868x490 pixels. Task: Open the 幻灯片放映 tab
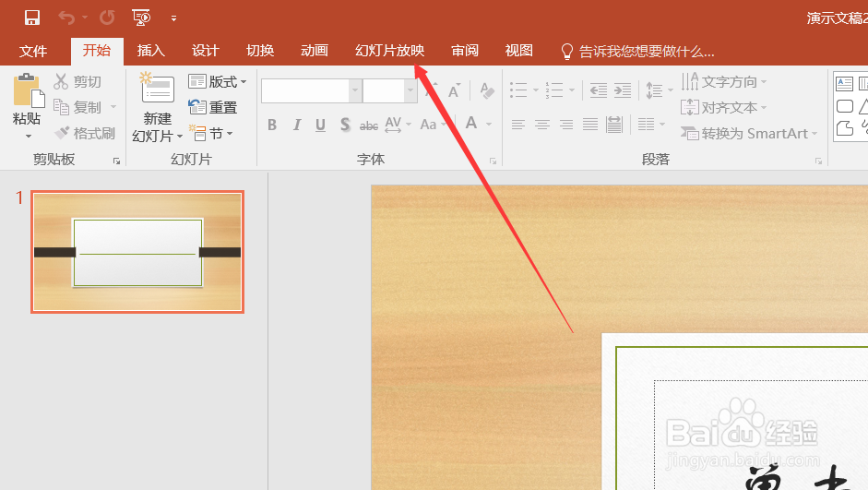point(389,51)
